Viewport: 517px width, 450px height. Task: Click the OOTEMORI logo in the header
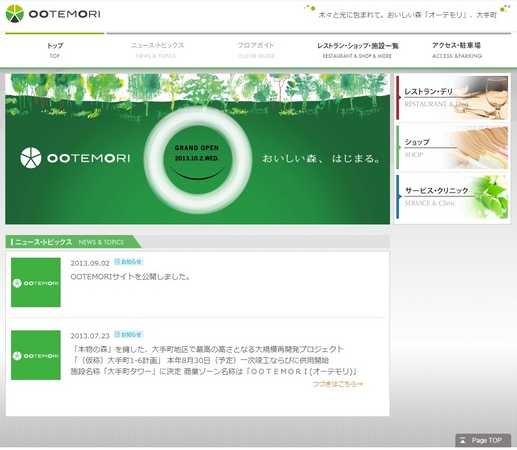coord(53,14)
